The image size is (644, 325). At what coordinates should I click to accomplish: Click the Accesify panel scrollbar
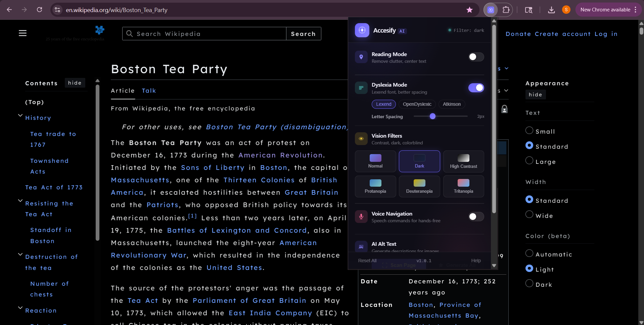494,119
